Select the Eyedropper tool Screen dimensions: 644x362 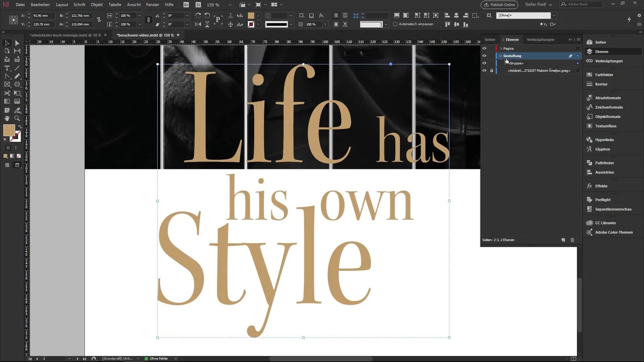(x=17, y=110)
